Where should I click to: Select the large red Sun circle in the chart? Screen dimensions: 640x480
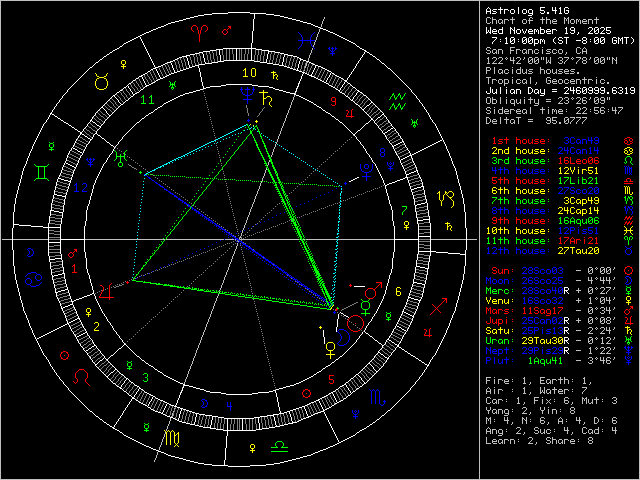pyautogui.click(x=355, y=323)
